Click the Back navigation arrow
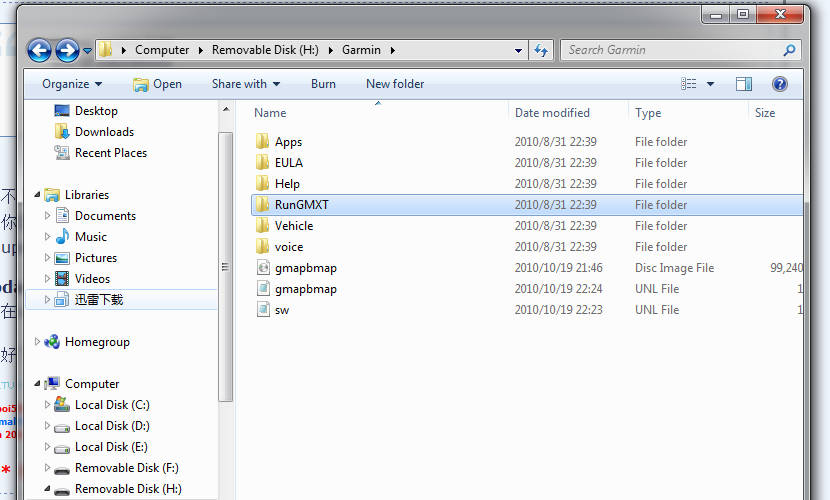 coord(39,50)
